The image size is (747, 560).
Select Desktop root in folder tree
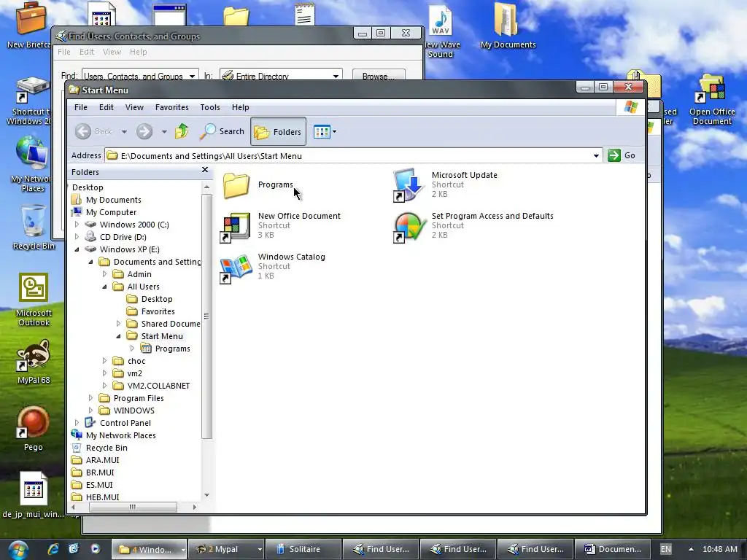tap(88, 187)
